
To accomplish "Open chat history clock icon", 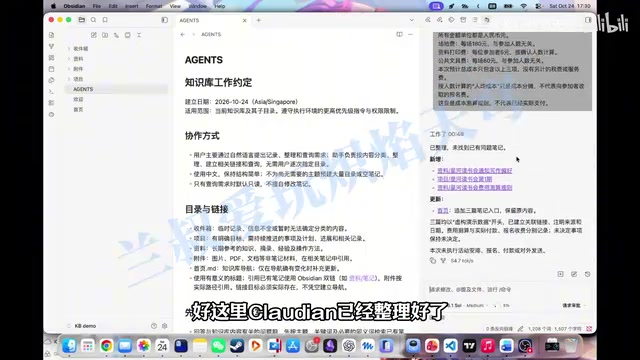I will click(x=587, y=274).
